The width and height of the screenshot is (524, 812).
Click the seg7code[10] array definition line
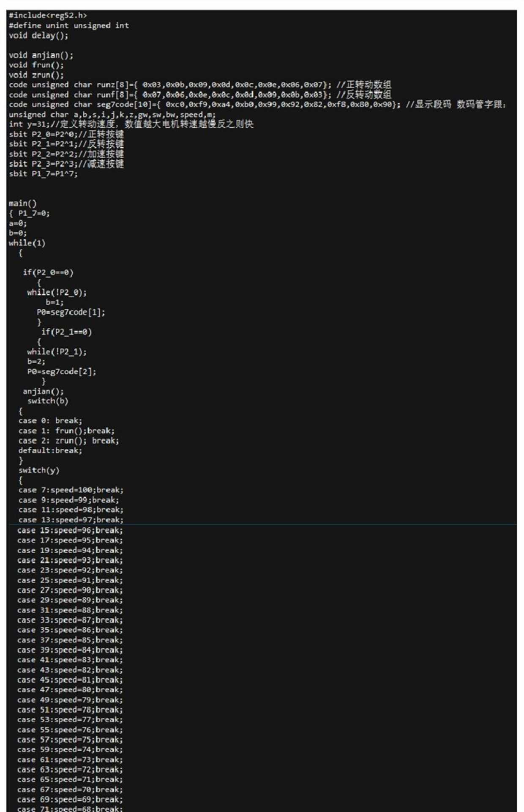(257, 104)
